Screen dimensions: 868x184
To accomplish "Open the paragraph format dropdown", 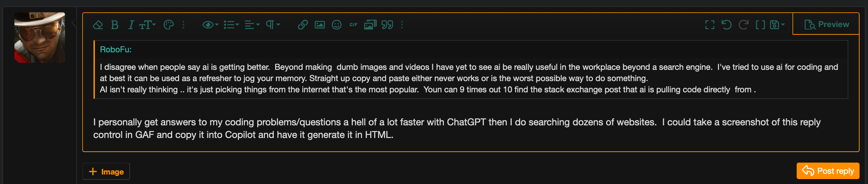I will coord(273,25).
